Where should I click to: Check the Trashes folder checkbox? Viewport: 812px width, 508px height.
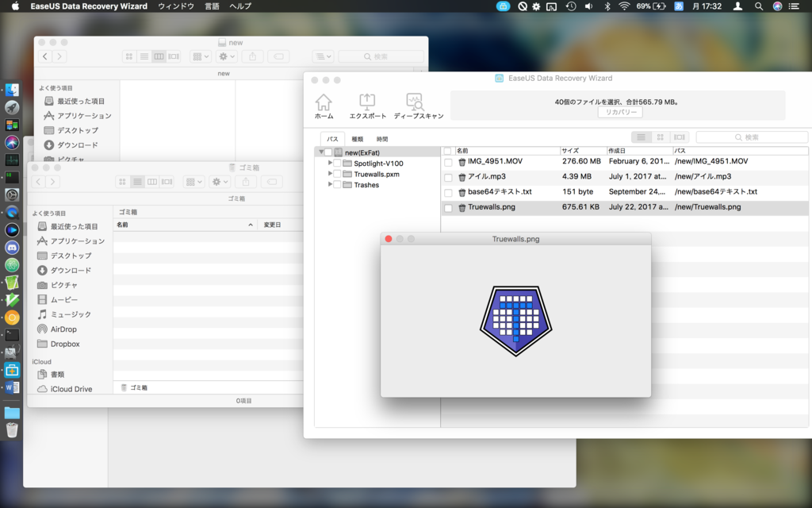(x=337, y=185)
